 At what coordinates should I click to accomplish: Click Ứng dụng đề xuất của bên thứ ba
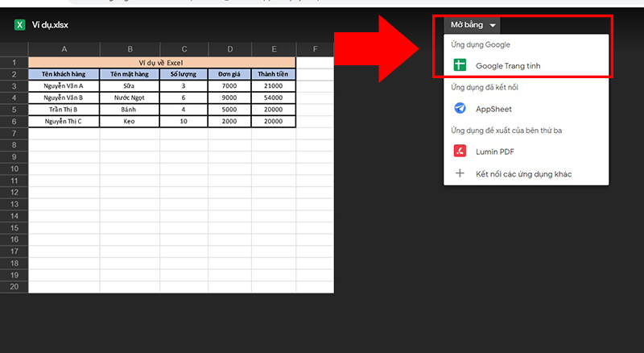point(506,131)
